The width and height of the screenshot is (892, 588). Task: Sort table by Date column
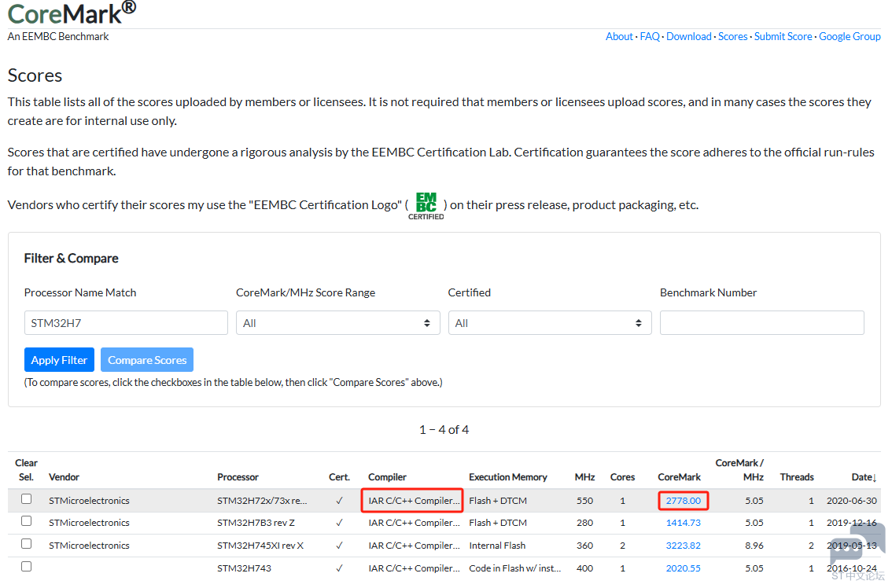point(864,476)
